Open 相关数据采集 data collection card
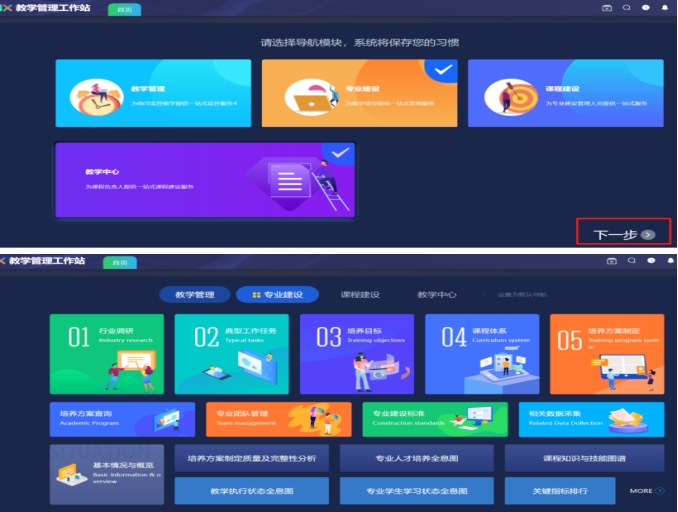The image size is (678, 512). pyautogui.click(x=591, y=419)
